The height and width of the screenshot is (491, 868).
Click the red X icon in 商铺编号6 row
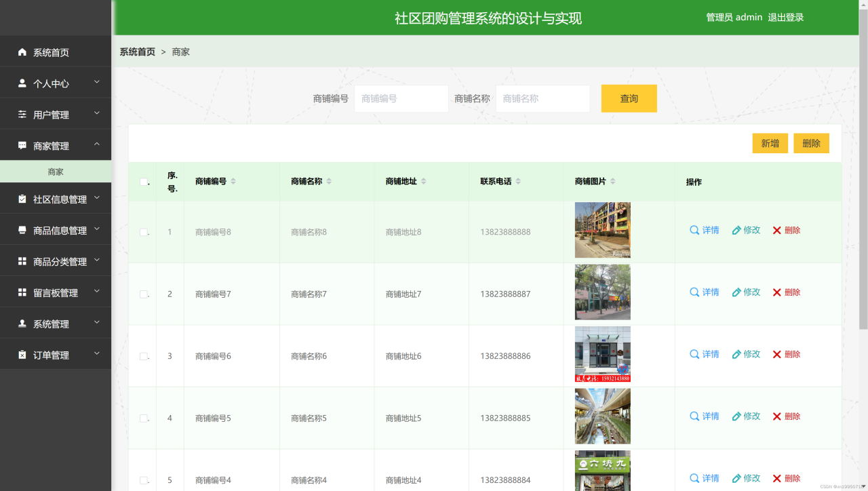click(777, 355)
